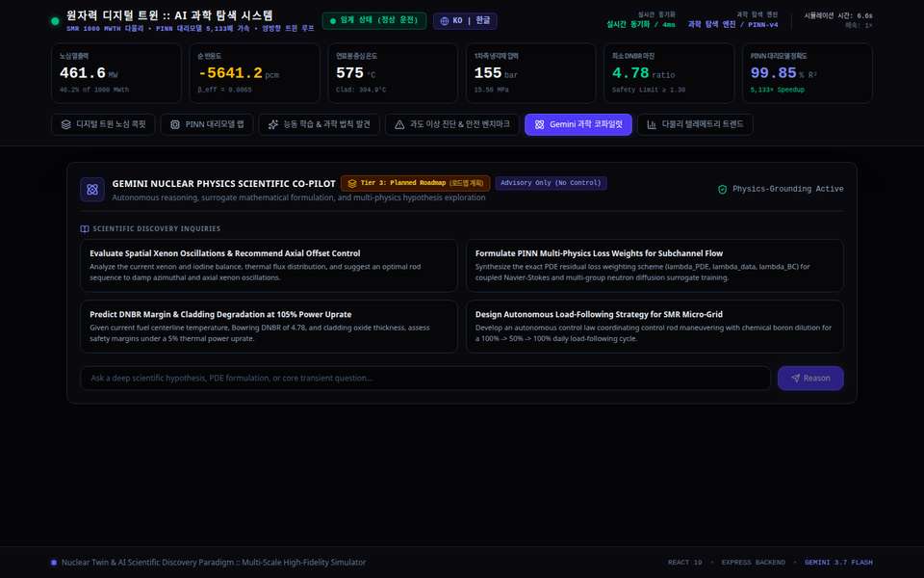
Task: Open the 디지털 트윈 노심 tab
Action: coord(103,124)
